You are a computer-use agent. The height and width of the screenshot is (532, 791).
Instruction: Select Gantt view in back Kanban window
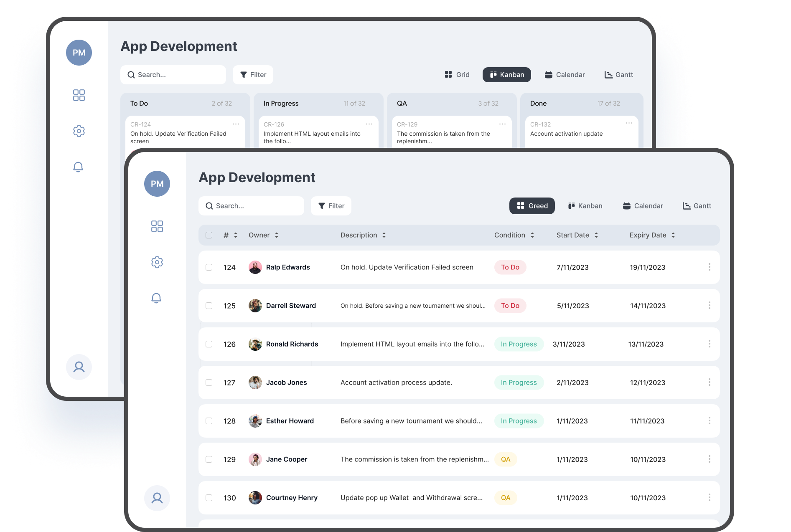click(619, 75)
